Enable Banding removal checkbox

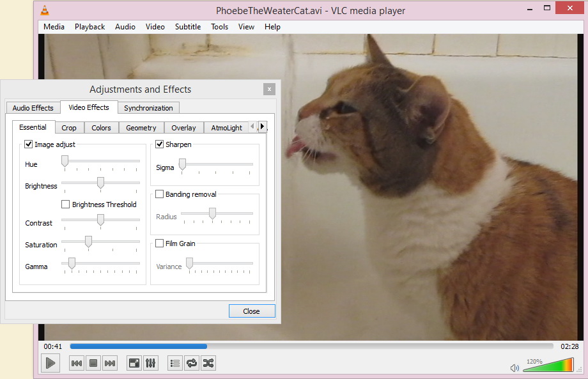point(159,194)
